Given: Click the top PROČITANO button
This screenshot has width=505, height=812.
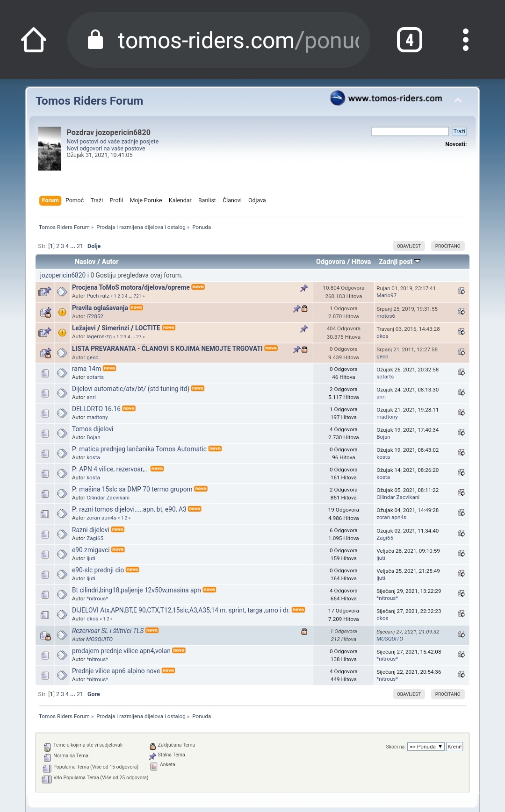Looking at the screenshot, I should [x=447, y=246].
